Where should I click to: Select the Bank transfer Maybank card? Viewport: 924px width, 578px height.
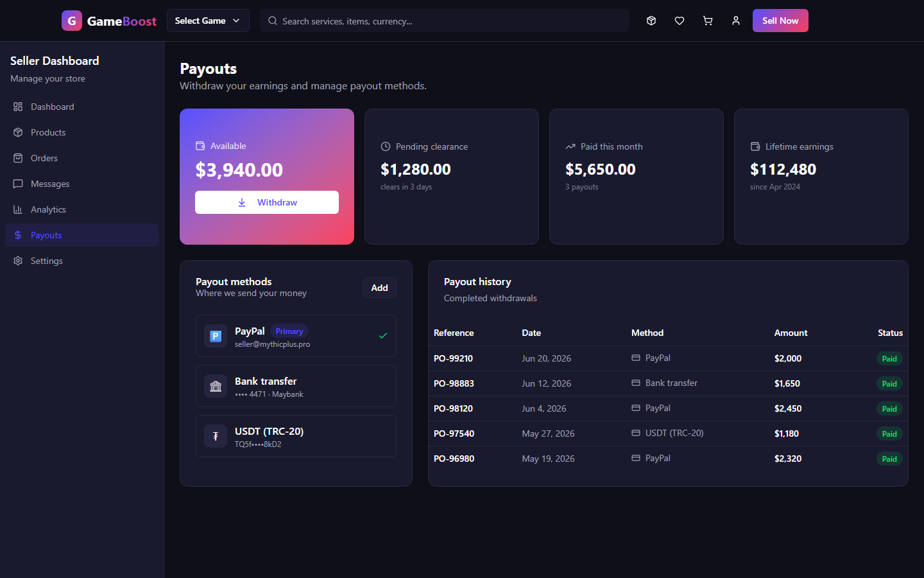tap(296, 386)
